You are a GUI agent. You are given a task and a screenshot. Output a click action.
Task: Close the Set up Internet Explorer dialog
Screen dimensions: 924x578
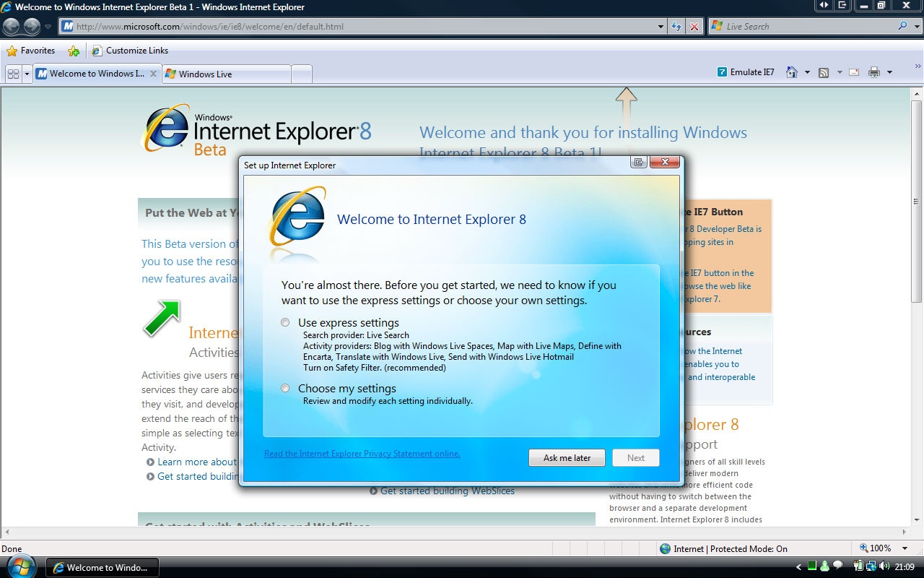pos(664,163)
